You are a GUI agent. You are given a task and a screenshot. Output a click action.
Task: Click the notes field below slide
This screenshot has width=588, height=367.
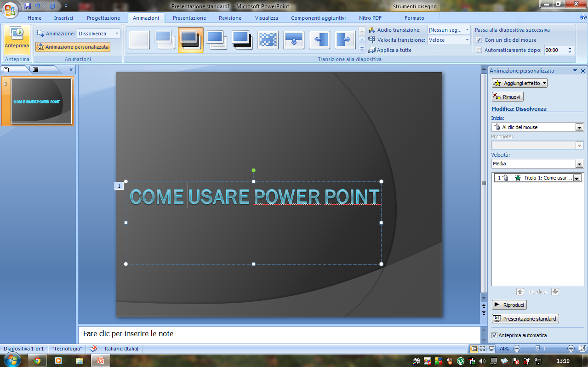click(x=279, y=334)
